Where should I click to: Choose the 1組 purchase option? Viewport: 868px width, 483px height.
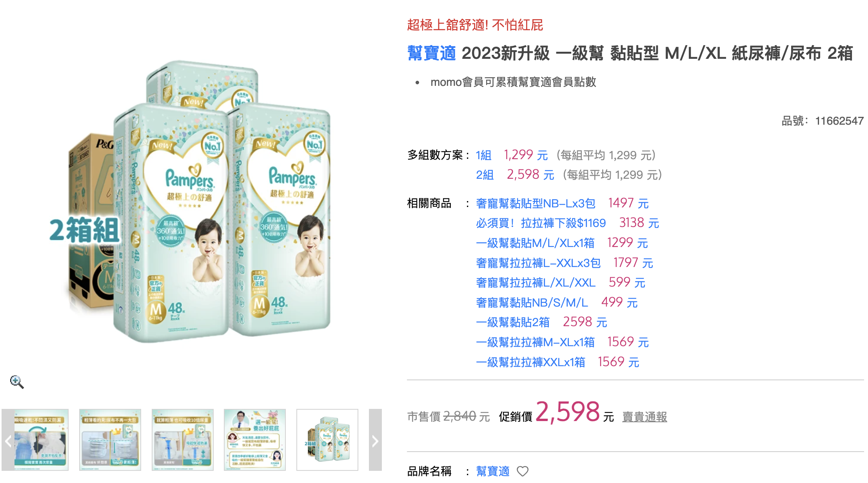coord(484,155)
